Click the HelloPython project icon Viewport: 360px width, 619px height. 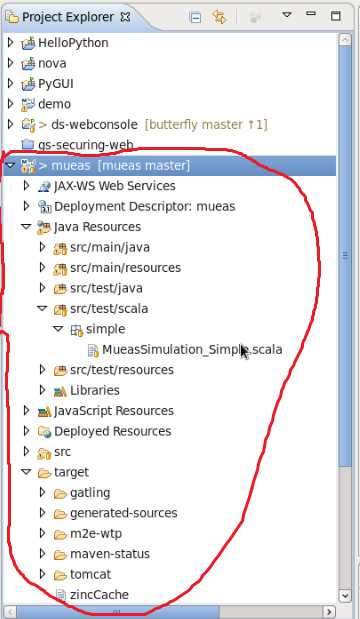28,43
